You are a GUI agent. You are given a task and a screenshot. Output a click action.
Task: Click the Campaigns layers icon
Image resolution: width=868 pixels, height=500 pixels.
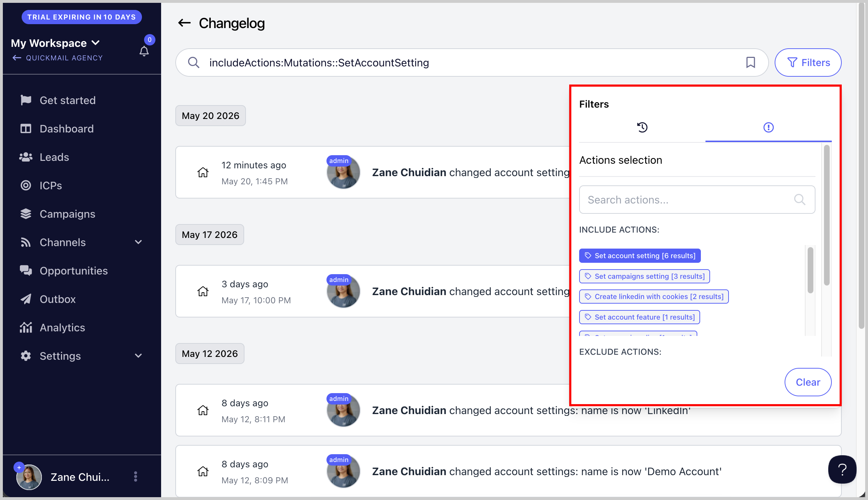pyautogui.click(x=26, y=214)
